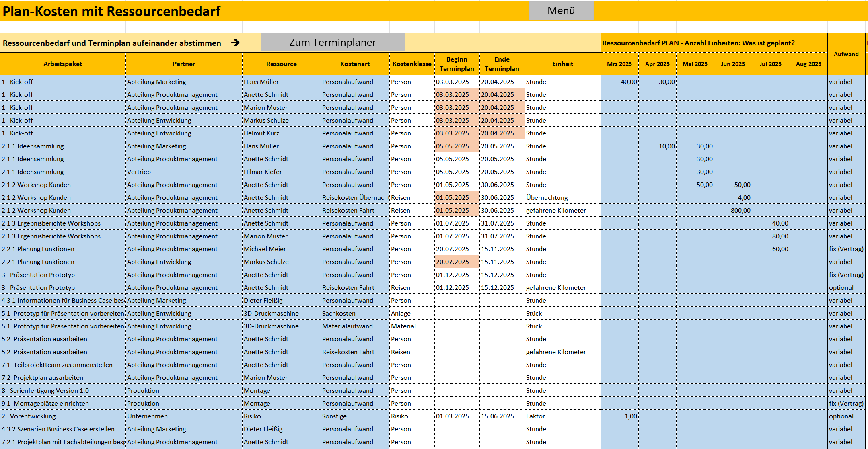
Task: Click the Mrz 2025 month header
Action: point(619,64)
